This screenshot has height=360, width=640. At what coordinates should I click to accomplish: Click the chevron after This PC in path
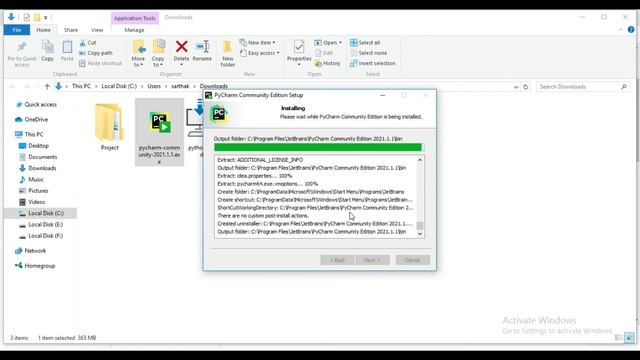click(x=96, y=87)
